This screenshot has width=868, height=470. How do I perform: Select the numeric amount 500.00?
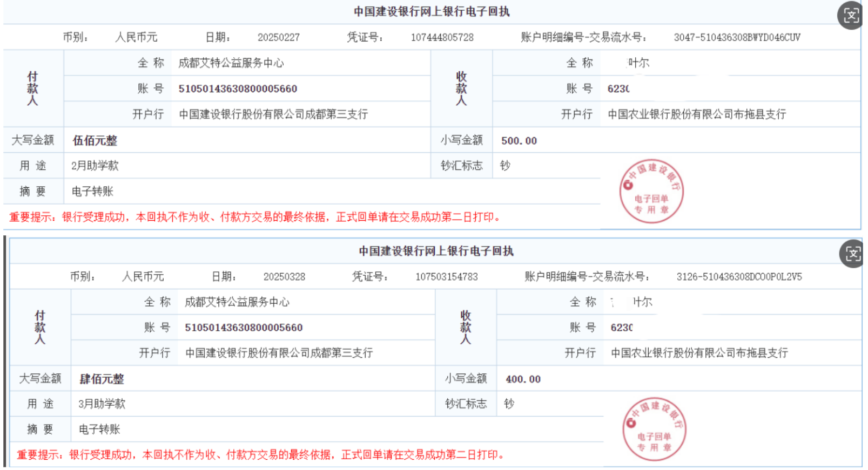click(x=519, y=141)
